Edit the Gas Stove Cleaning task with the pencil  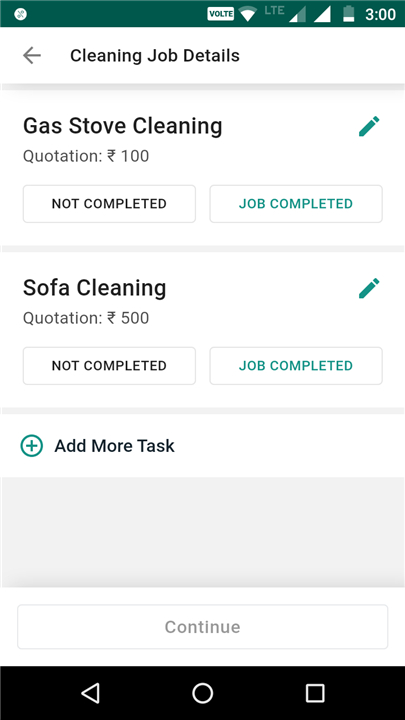coord(369,126)
